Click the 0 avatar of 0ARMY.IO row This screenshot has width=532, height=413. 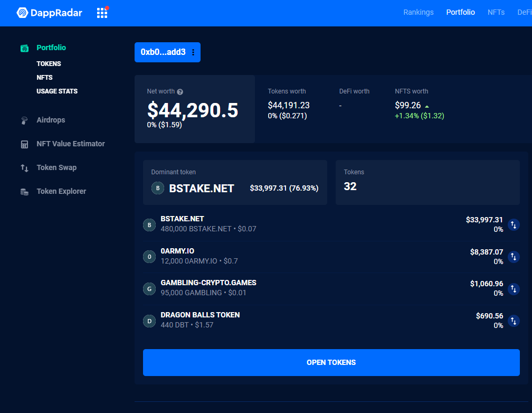(x=149, y=257)
